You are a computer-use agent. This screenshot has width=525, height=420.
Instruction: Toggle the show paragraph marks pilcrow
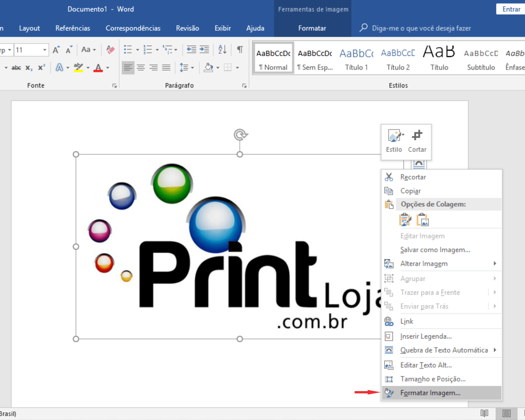240,49
